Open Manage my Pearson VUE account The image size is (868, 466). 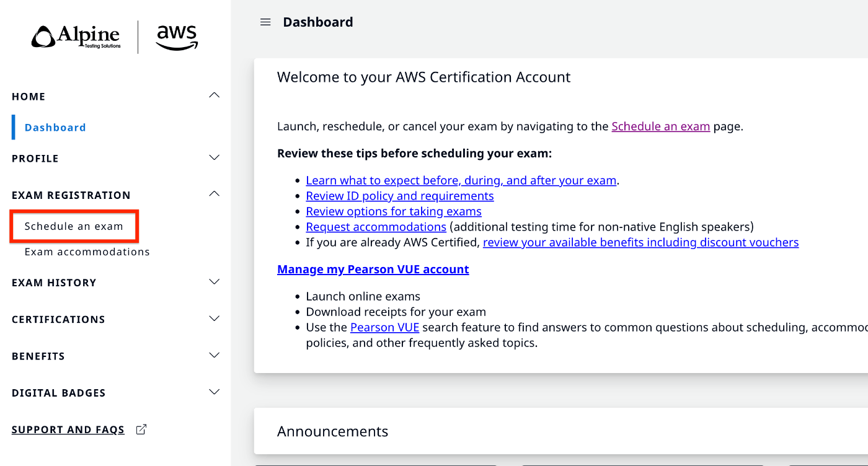click(373, 270)
